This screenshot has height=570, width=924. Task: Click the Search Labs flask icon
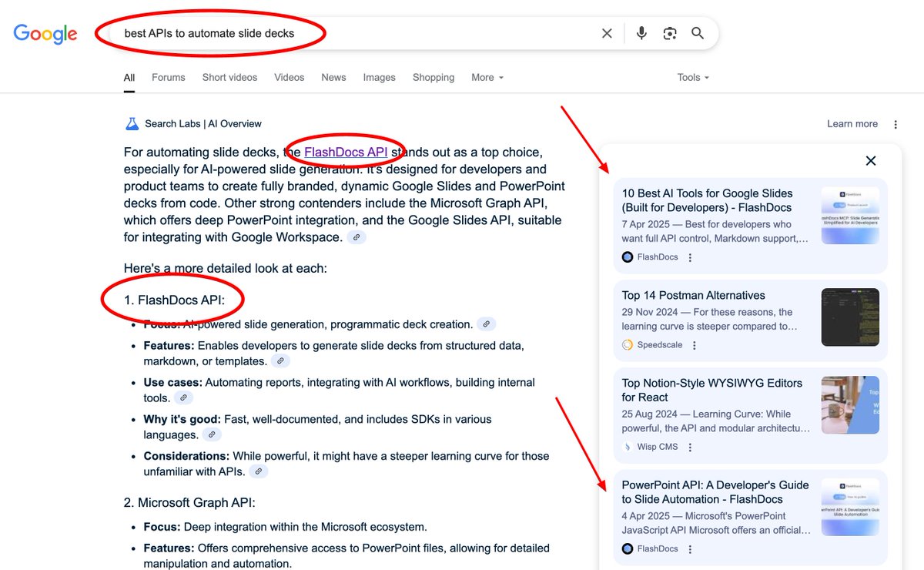(132, 123)
